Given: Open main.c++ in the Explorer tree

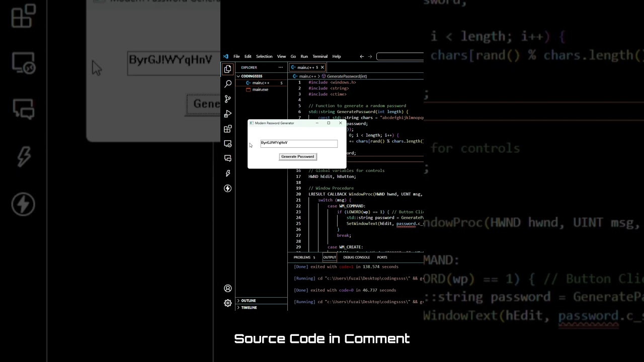Looking at the screenshot, I should [x=261, y=83].
